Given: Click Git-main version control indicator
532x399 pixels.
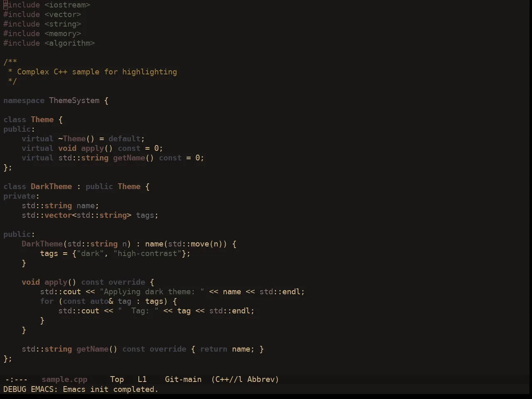Looking at the screenshot, I should 183,379.
